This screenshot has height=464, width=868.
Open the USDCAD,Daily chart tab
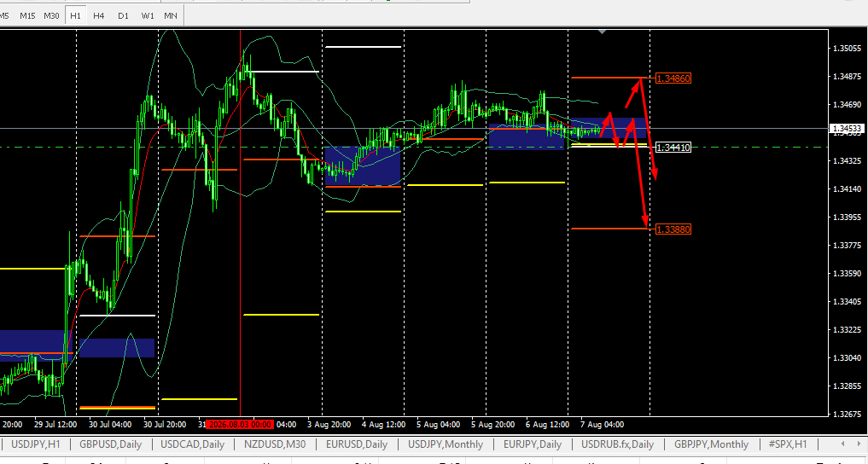tap(192, 444)
